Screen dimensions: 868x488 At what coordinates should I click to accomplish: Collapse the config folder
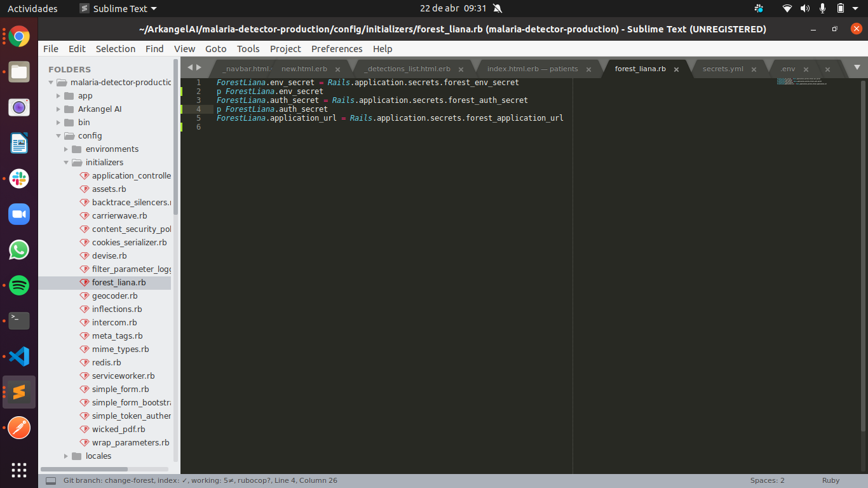(58, 136)
